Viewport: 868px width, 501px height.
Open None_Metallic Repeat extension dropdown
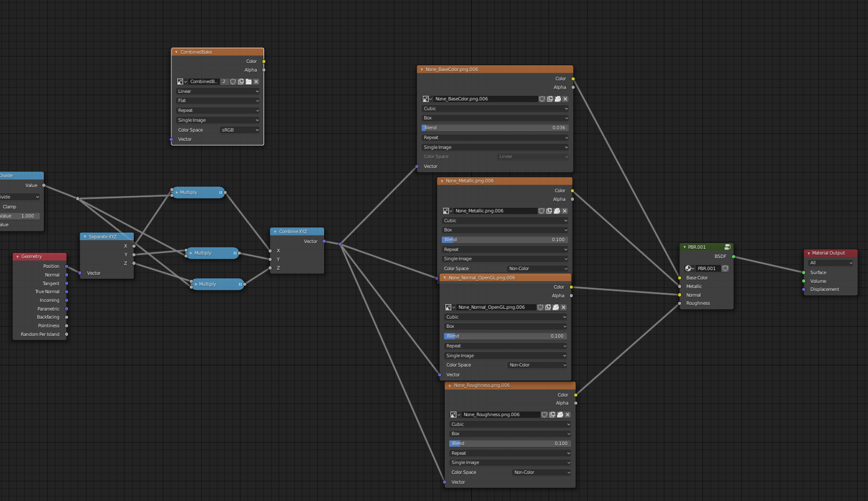[x=505, y=249]
